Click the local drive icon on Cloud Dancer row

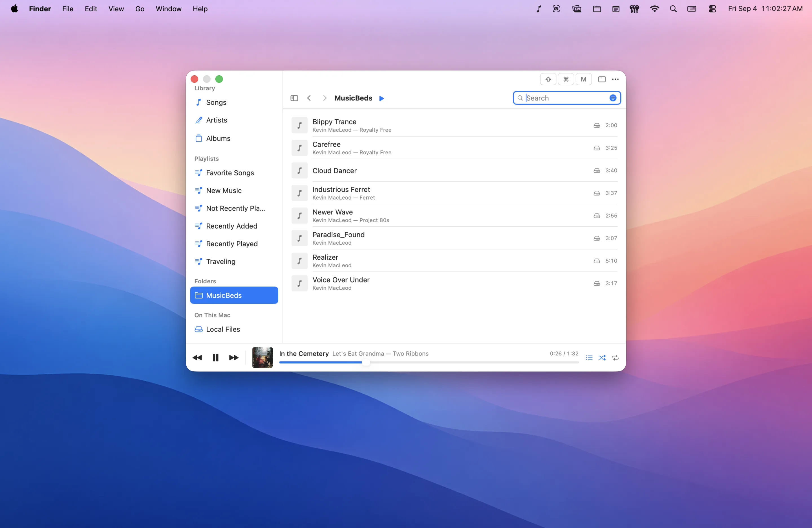coord(597,170)
